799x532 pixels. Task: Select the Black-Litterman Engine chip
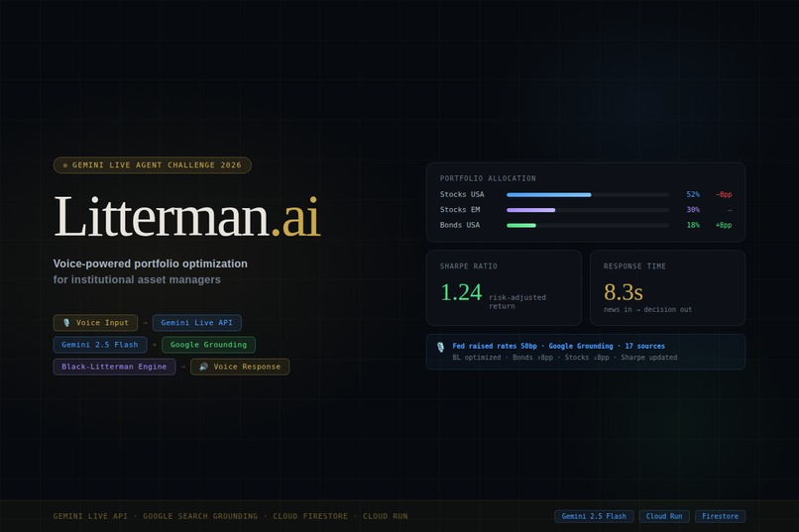point(114,367)
